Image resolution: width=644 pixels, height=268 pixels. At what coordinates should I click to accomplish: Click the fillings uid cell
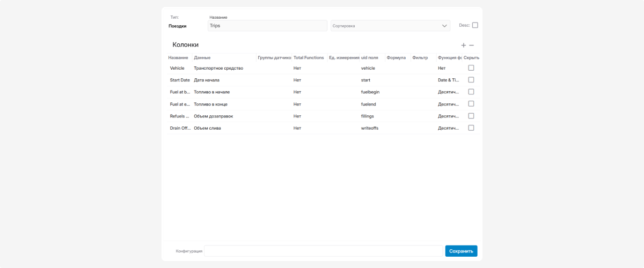368,116
